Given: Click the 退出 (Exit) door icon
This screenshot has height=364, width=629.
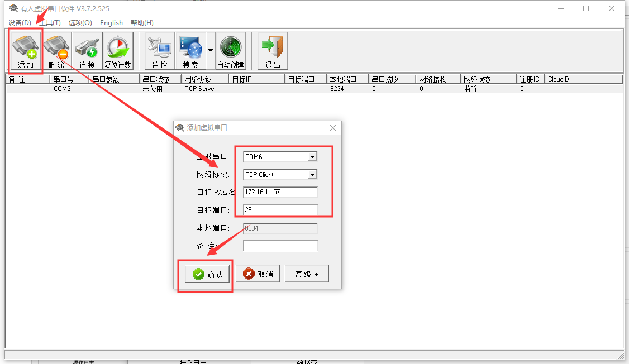Looking at the screenshot, I should click(x=273, y=51).
